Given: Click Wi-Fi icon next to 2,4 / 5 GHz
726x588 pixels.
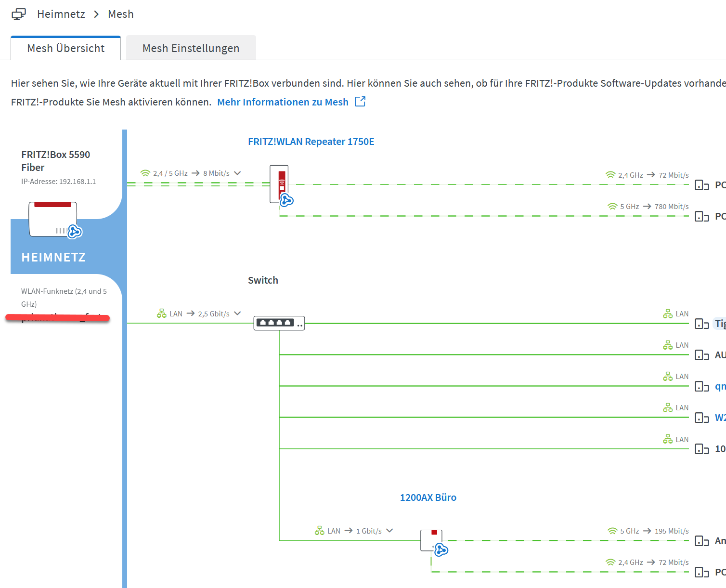Looking at the screenshot, I should coord(145,173).
